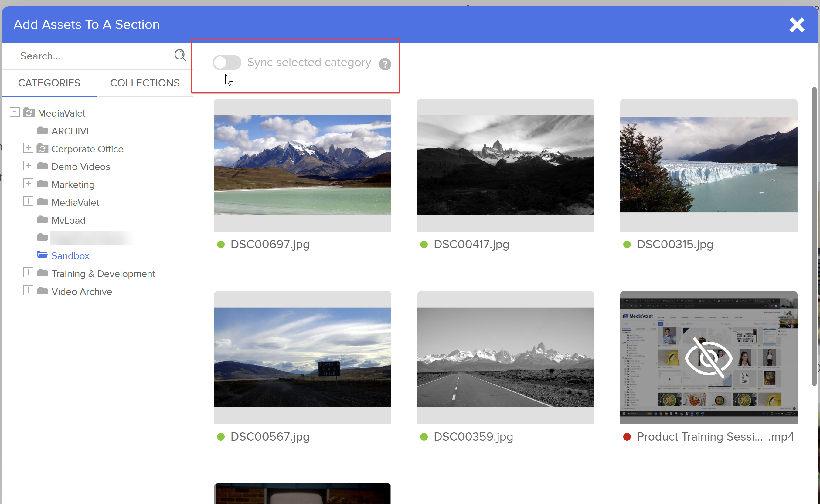This screenshot has width=820, height=504.
Task: Click green status dot of DSC00697.jpg
Action: coord(221,245)
